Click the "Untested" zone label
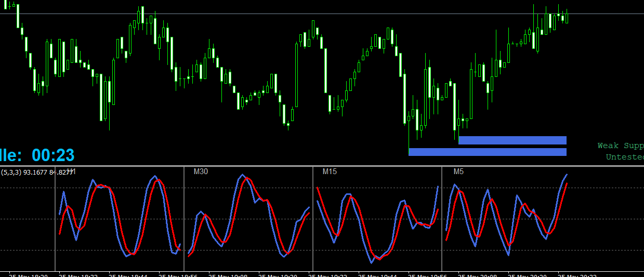 [x=624, y=157]
